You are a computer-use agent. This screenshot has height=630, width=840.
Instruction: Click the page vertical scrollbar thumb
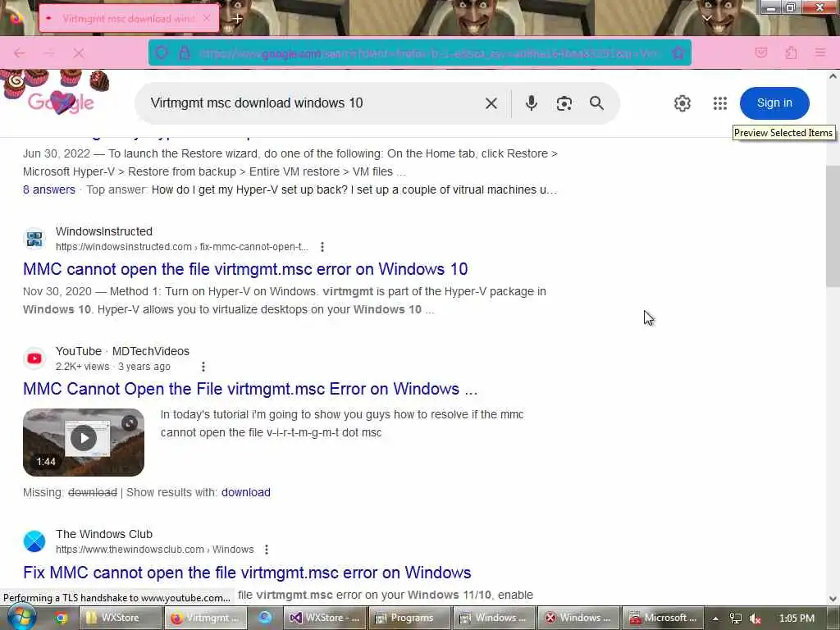pos(833,226)
